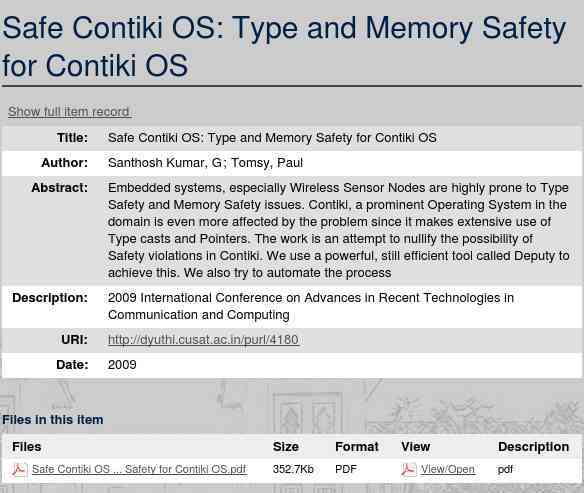
Task: Click the Abstract paragraph text
Action: click(339, 230)
